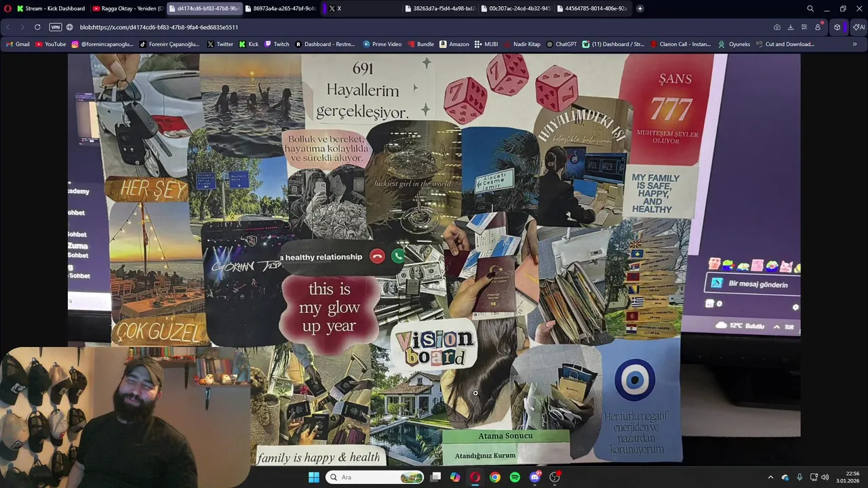Open the profile account icon
This screenshot has height=488, width=868.
point(818,27)
